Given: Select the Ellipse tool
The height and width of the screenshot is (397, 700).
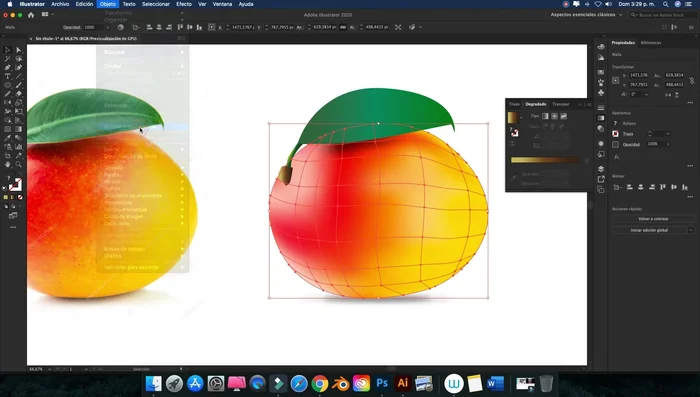Looking at the screenshot, I should point(8,85).
